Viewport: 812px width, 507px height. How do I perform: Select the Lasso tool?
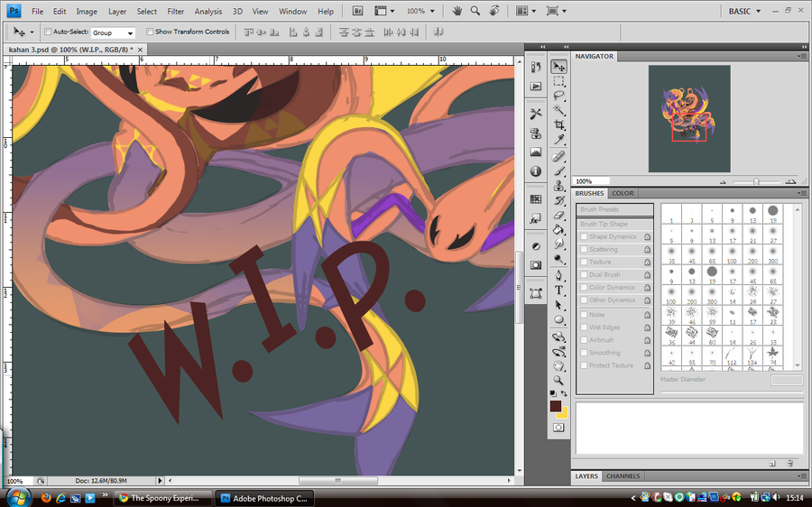558,96
